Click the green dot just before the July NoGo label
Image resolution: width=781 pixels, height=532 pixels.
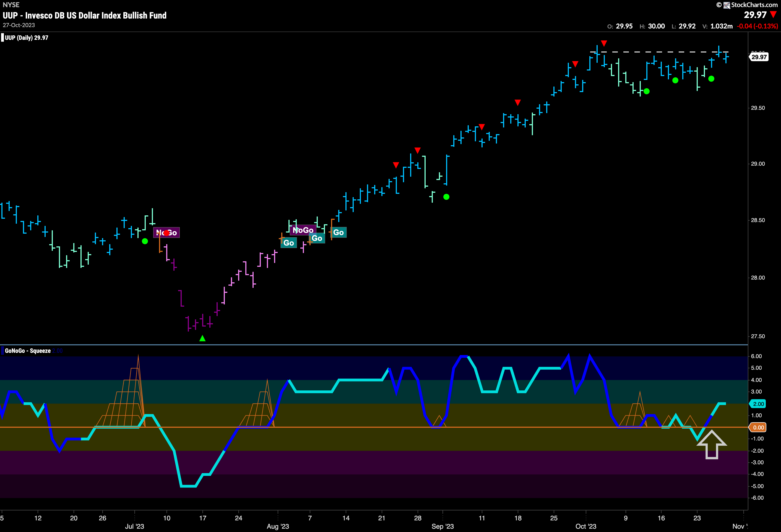[145, 241]
